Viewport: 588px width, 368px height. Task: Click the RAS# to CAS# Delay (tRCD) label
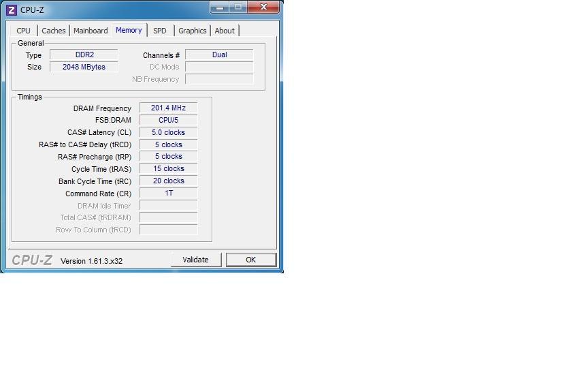[x=85, y=144]
